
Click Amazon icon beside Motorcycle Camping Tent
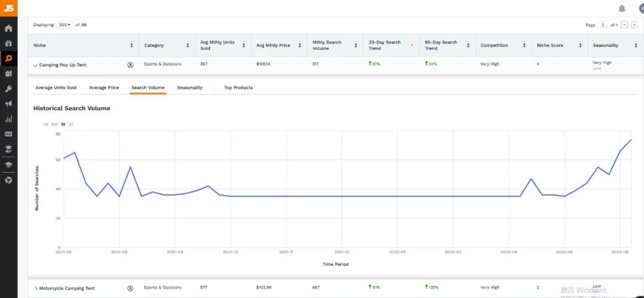coord(130,288)
